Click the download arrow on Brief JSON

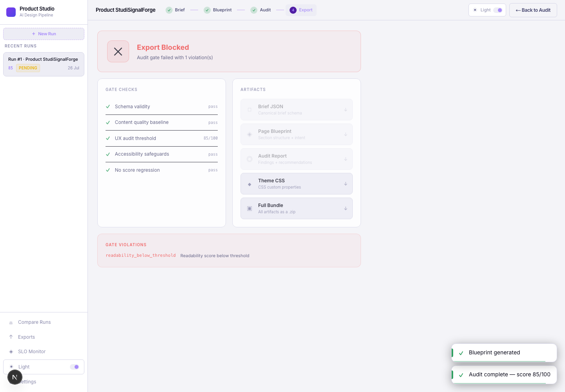point(346,110)
